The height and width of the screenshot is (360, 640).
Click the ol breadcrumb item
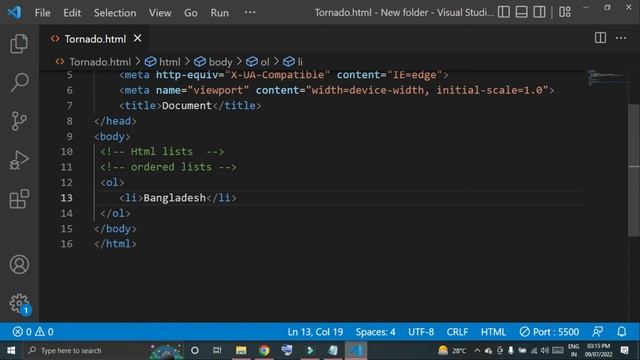pos(264,62)
